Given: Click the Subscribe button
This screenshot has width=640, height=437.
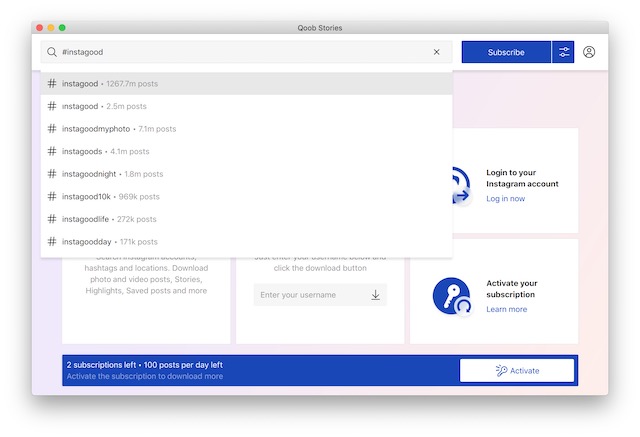Looking at the screenshot, I should tap(506, 52).
